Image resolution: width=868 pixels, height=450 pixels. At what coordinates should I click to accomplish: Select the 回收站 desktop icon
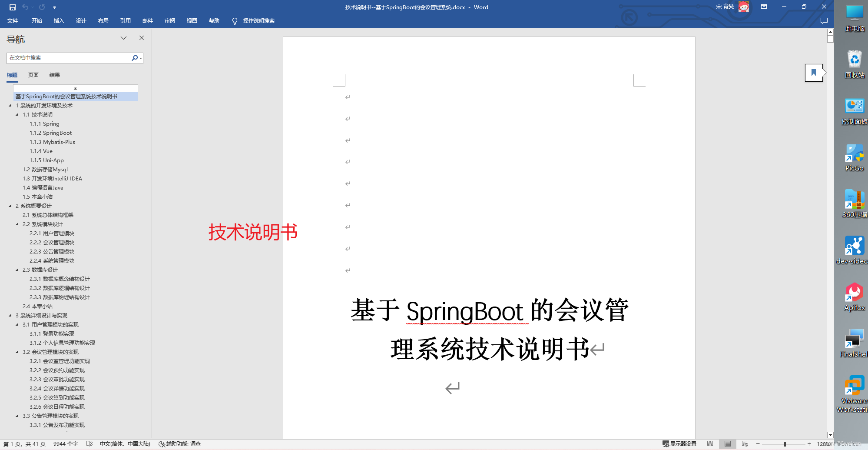855,64
